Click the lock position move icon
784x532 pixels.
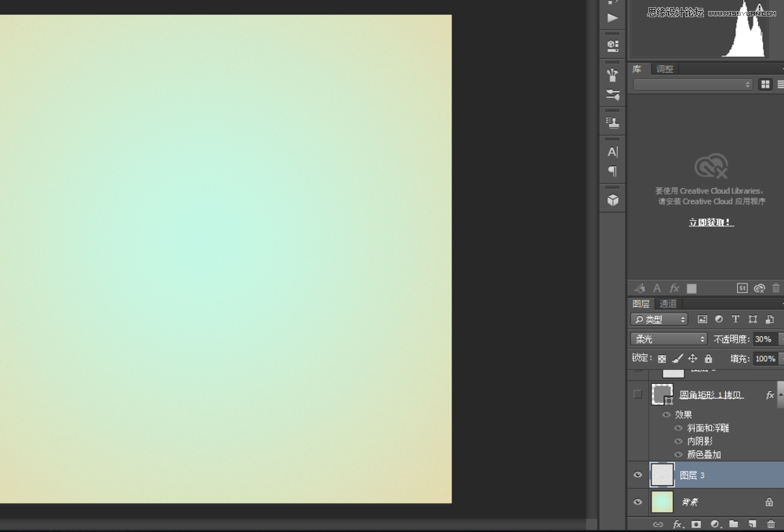[x=692, y=359]
